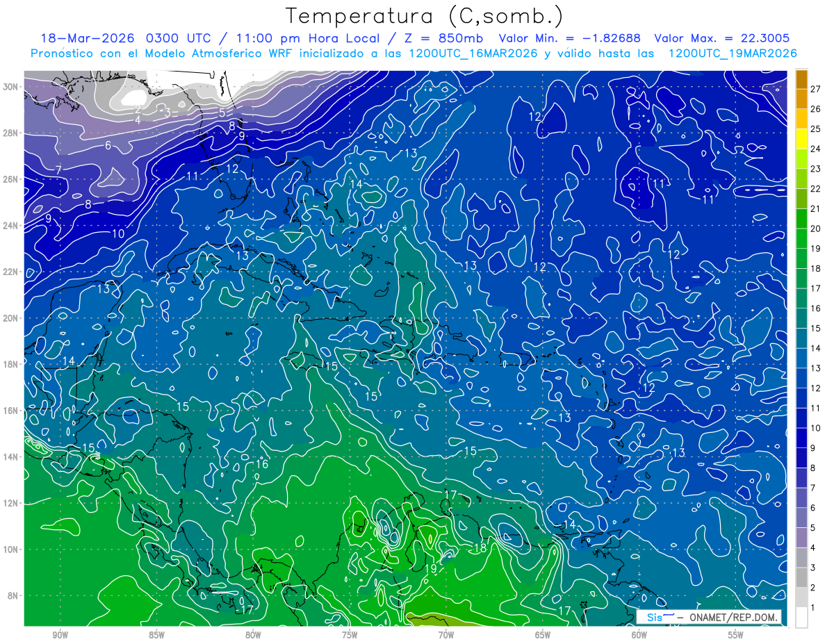
Task: Click the contour label 16 on the map
Action: (262, 464)
